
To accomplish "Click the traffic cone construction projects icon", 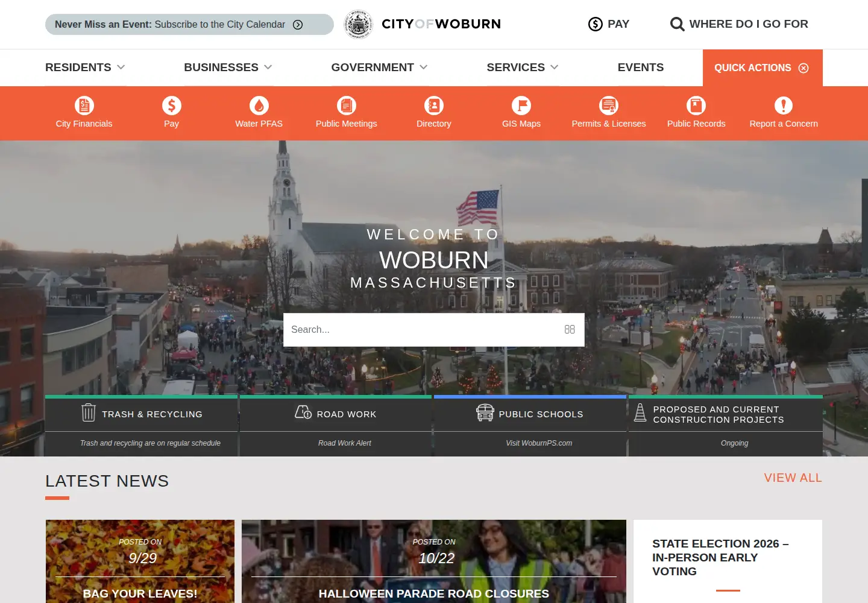I will pyautogui.click(x=640, y=412).
